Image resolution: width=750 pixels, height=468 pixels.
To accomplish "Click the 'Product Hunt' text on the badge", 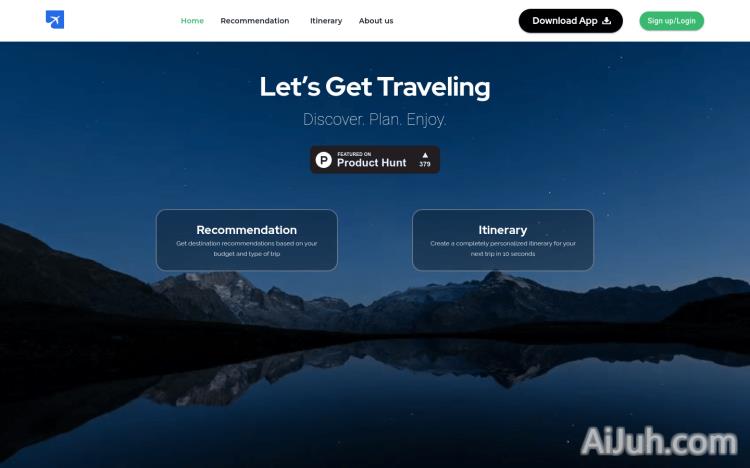I will coord(372,163).
